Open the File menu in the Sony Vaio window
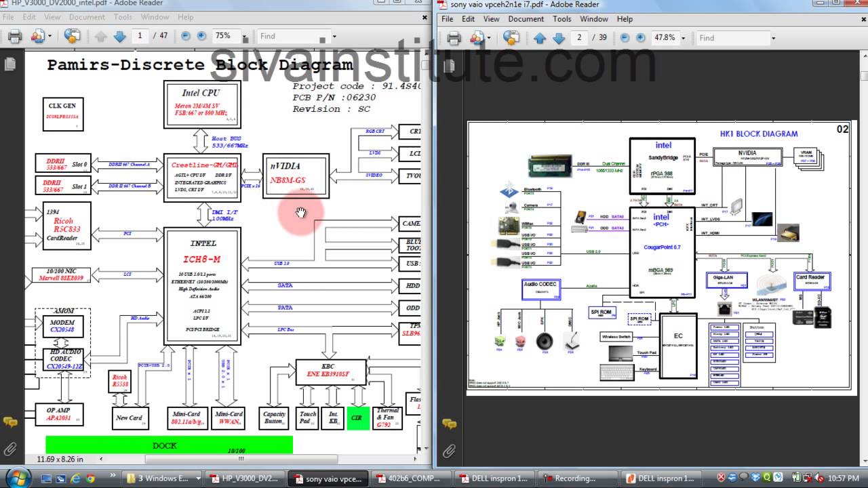Image resolution: width=868 pixels, height=488 pixels. (448, 19)
